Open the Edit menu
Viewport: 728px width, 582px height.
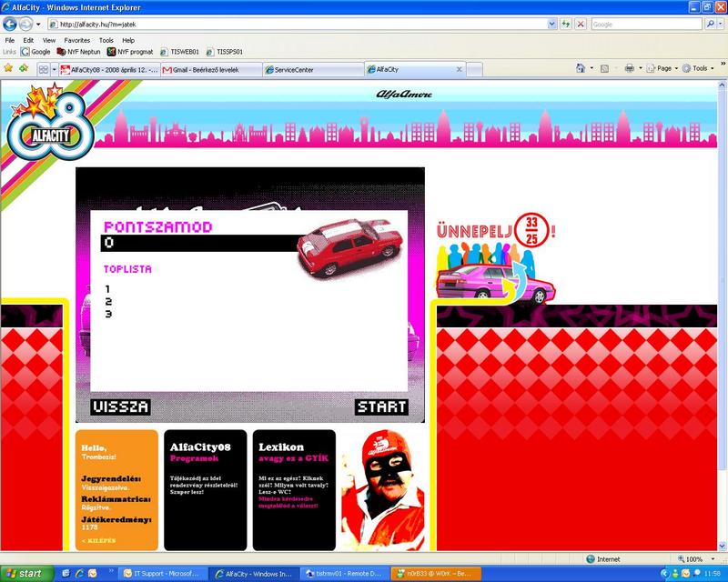[28, 40]
